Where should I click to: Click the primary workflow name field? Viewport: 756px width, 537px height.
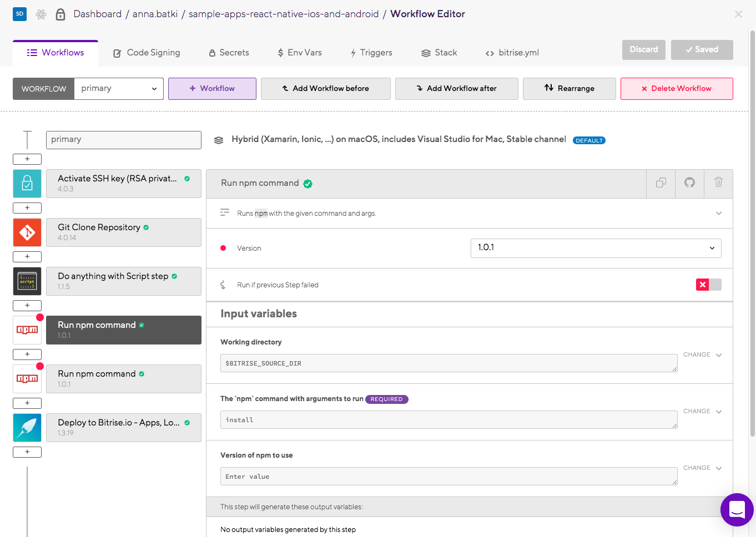124,140
